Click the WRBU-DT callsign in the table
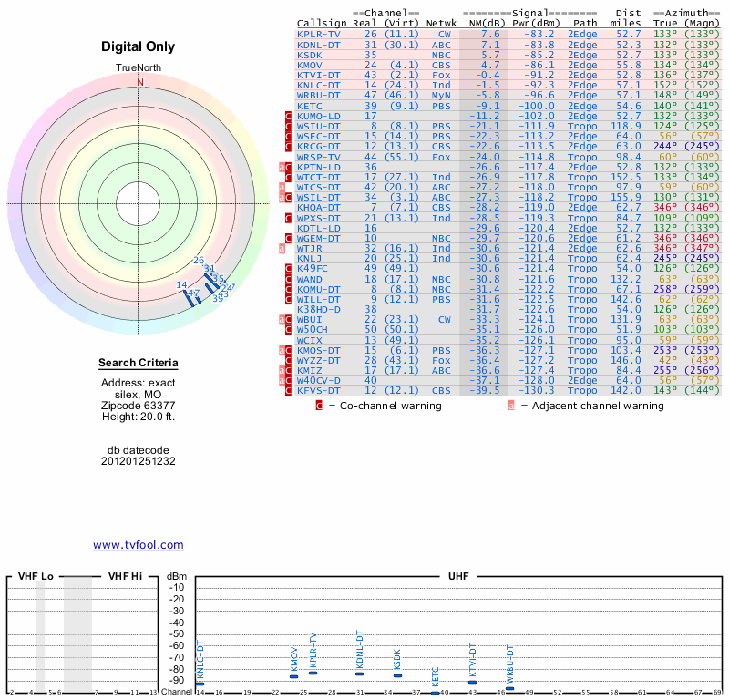The image size is (729, 700). (318, 96)
